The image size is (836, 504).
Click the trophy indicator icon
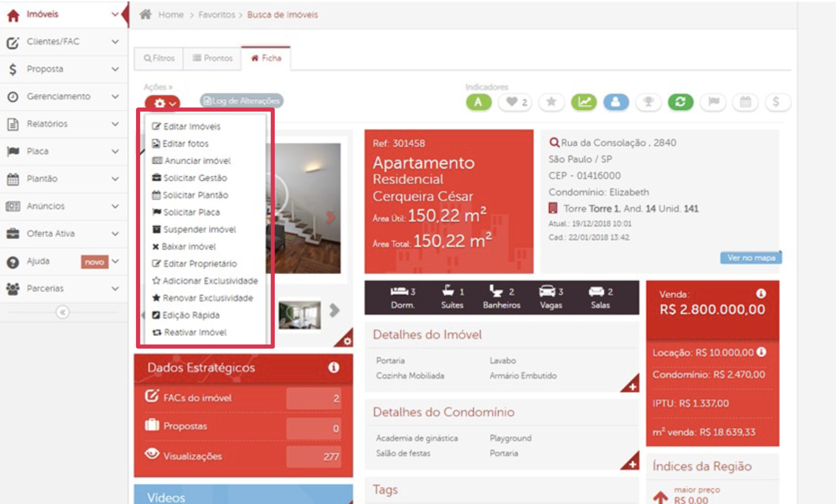[x=648, y=102]
